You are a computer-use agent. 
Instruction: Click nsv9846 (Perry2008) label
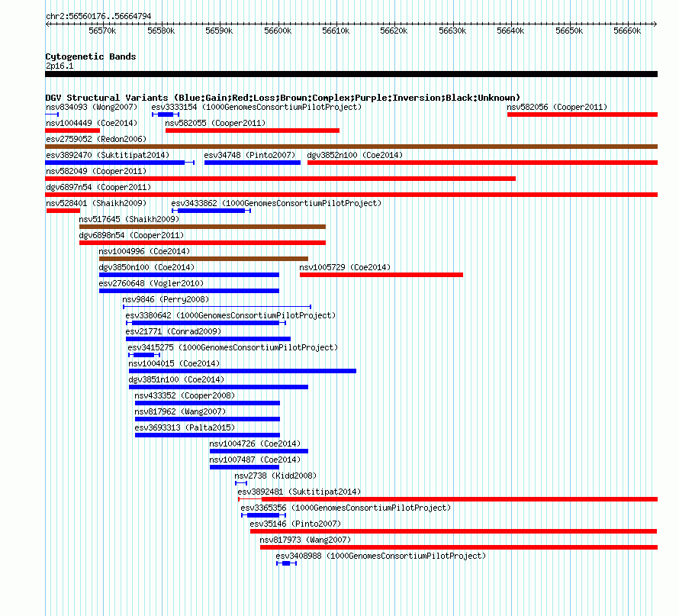click(x=166, y=299)
